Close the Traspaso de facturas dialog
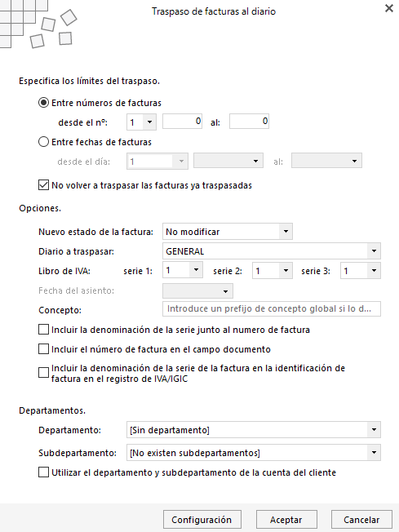Image resolution: width=399 pixels, height=532 pixels. [389, 8]
